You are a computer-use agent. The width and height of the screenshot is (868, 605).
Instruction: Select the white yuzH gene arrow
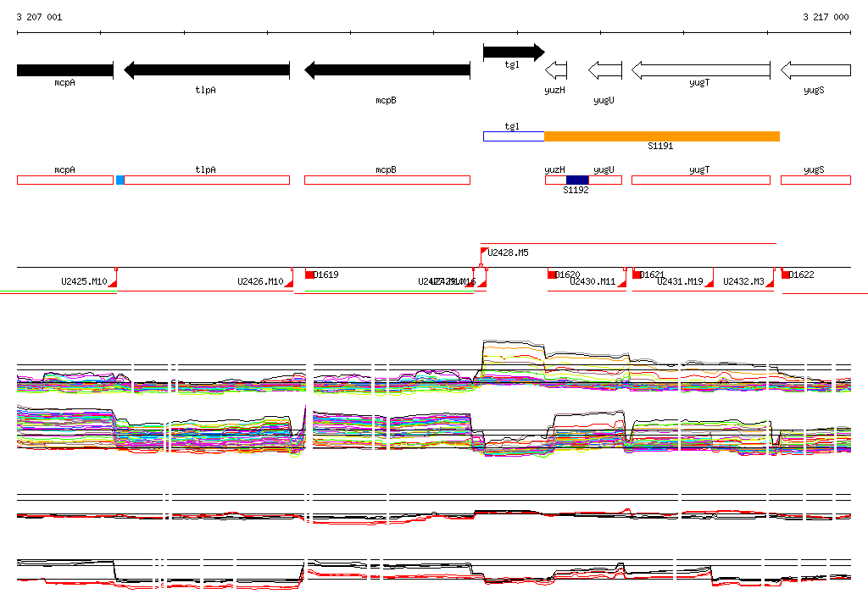[x=556, y=70]
